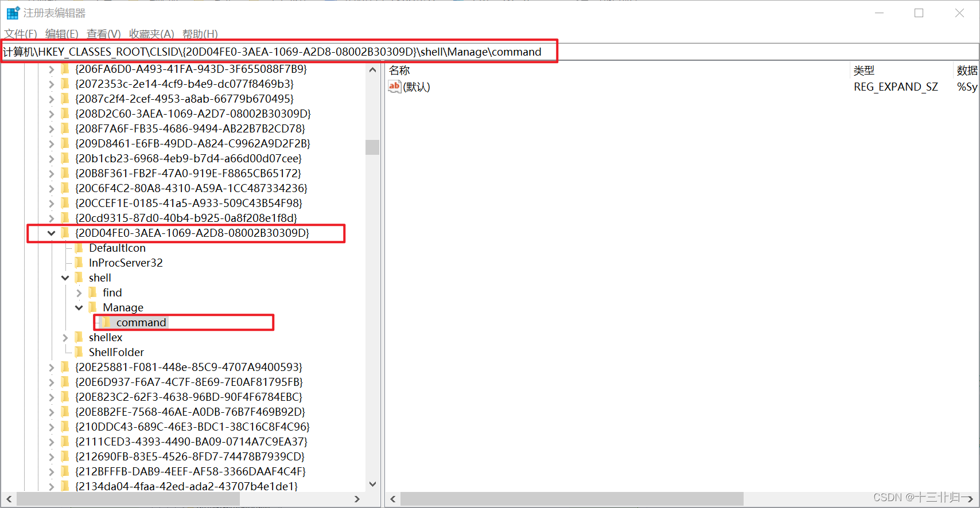The height and width of the screenshot is (508, 980).
Task: Click folder icon of {209D8461-E6FB-49DD-A824-C9962A9D2F2B}
Action: pos(65,143)
